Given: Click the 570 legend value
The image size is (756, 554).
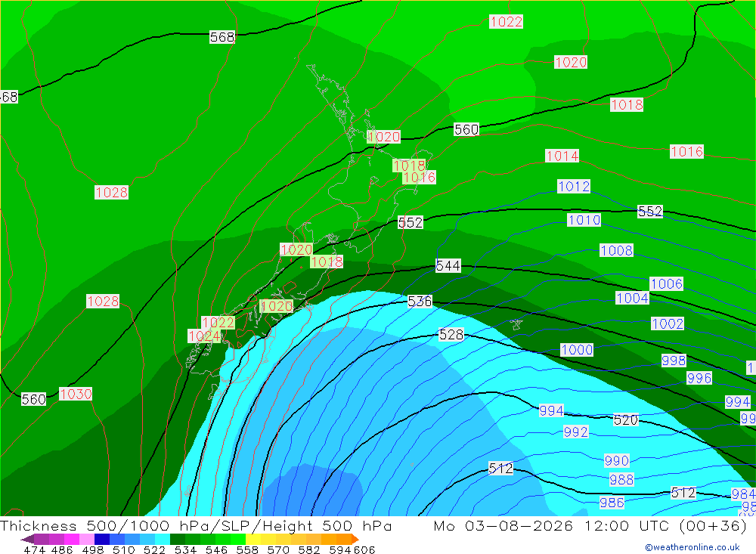Looking at the screenshot, I should (277, 549).
